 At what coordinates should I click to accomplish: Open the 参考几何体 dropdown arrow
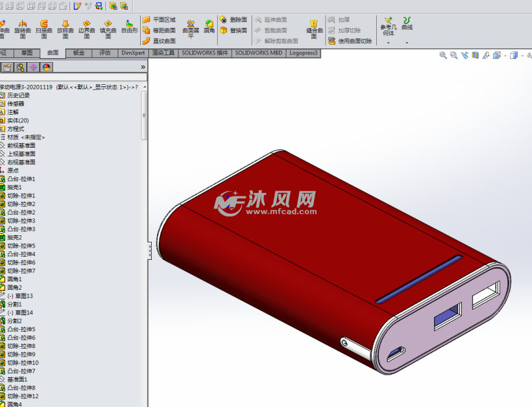pyautogui.click(x=388, y=43)
